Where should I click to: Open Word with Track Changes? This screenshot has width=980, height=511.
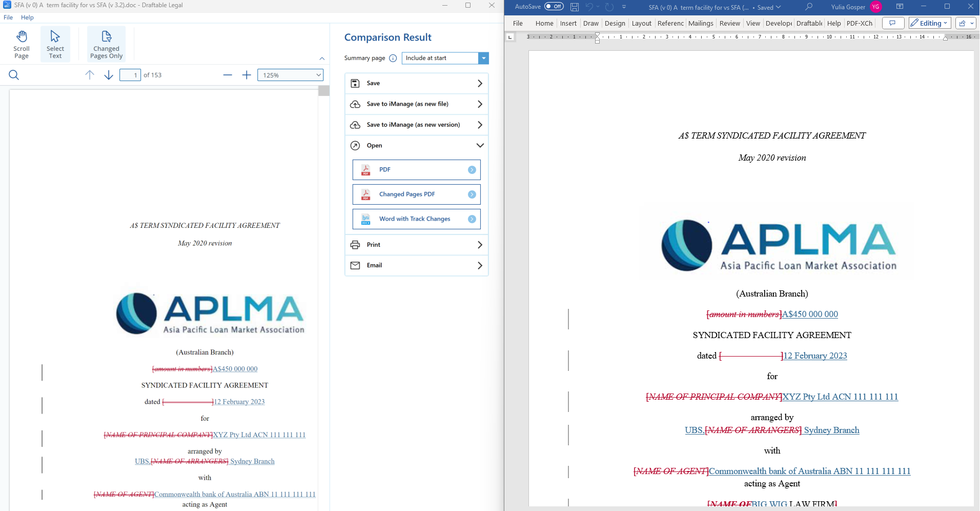(x=417, y=219)
